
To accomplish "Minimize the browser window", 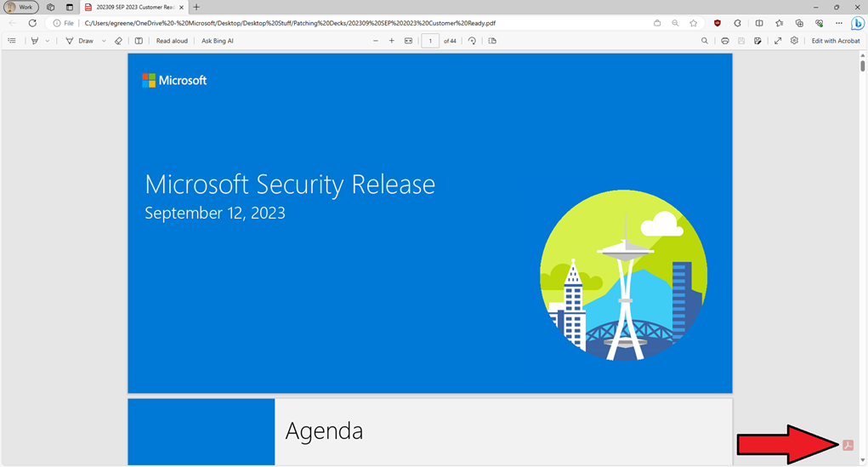I will tap(816, 7).
